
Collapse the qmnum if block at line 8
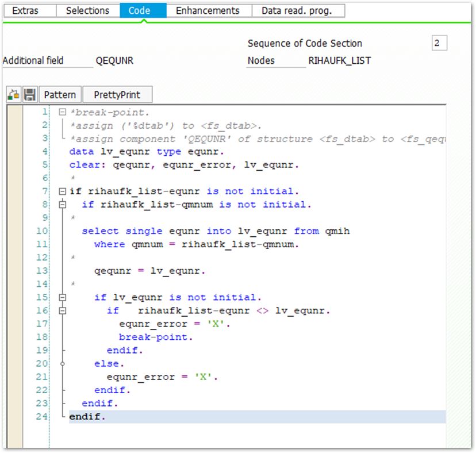[x=62, y=205]
